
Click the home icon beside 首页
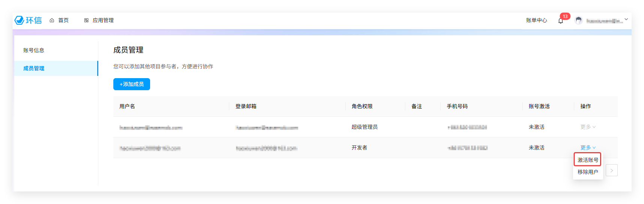pos(52,20)
